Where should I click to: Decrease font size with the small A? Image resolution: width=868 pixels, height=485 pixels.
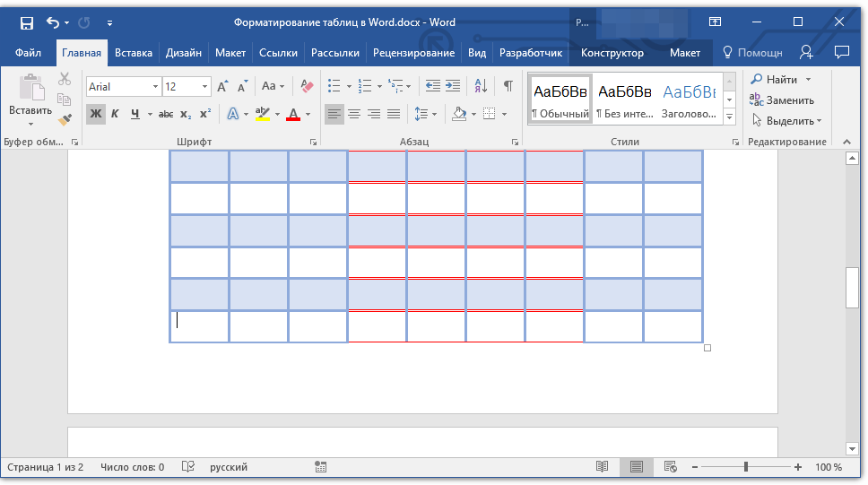(x=242, y=86)
